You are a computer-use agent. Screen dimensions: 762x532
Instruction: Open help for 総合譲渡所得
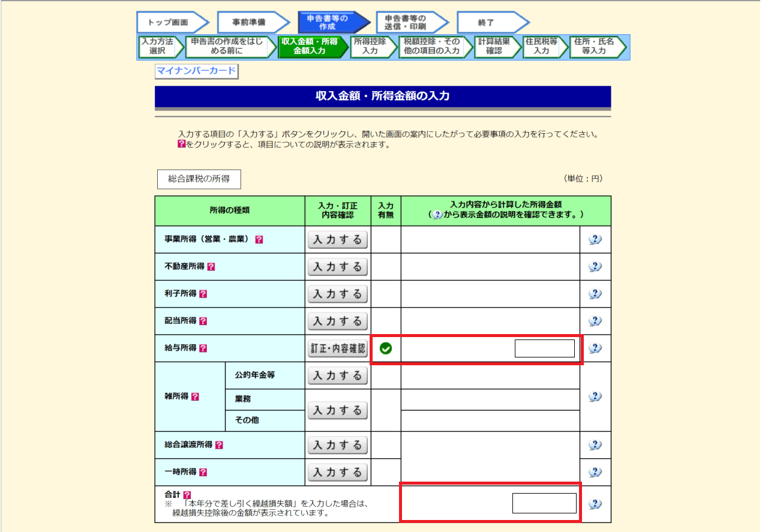click(220, 445)
